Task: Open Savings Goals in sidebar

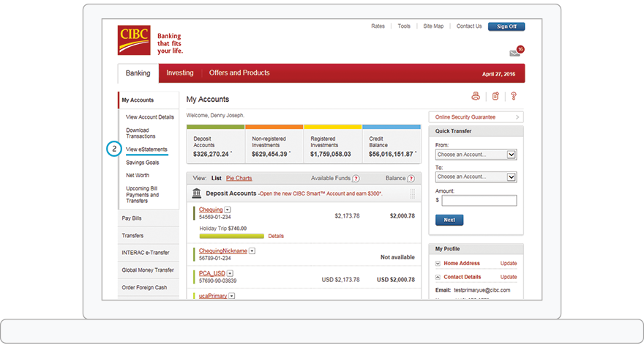Action: [x=143, y=163]
